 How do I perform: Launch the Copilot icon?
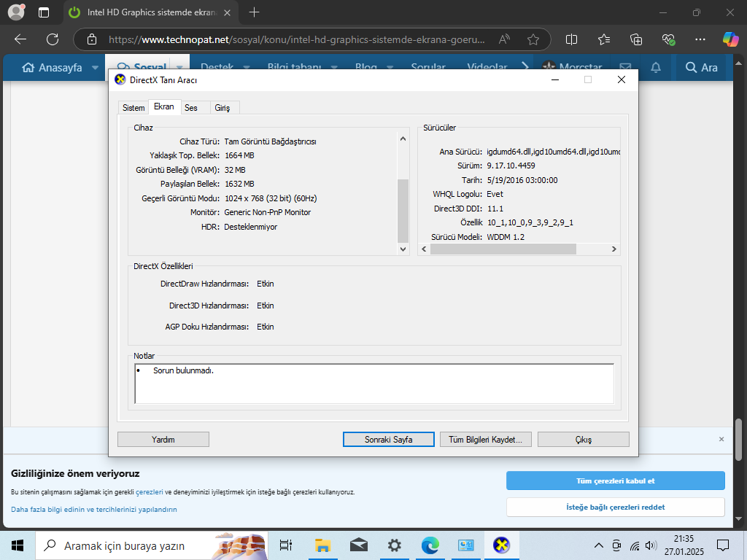point(730,39)
